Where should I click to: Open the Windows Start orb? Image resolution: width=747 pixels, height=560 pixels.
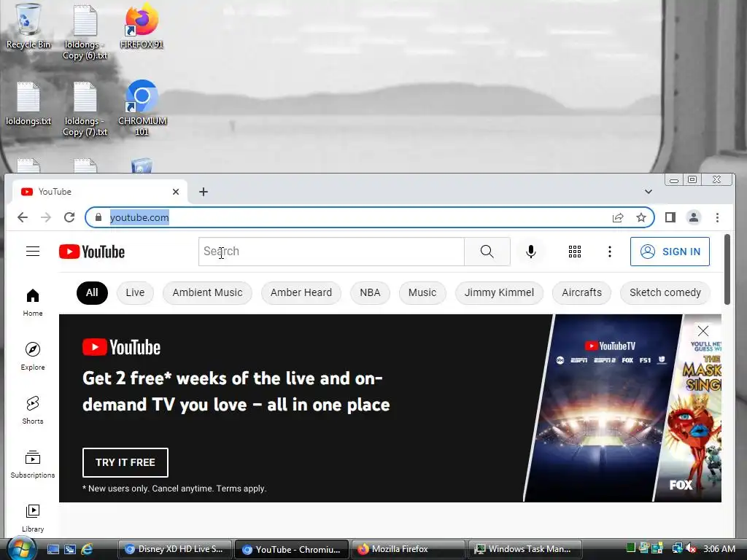tap(21, 548)
